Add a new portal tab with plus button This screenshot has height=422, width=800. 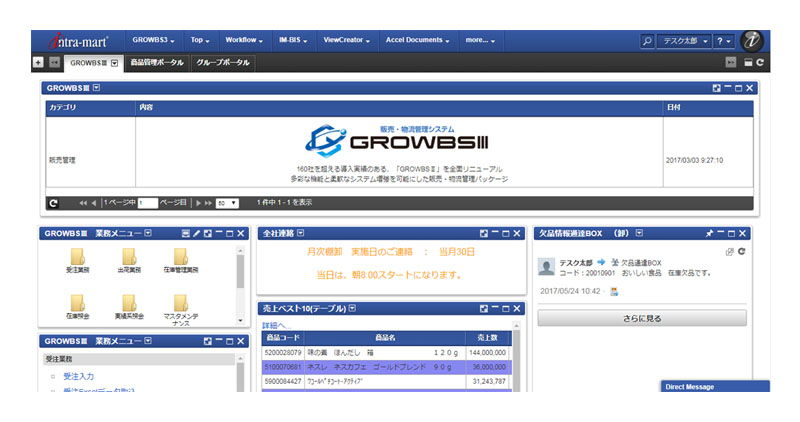click(38, 62)
